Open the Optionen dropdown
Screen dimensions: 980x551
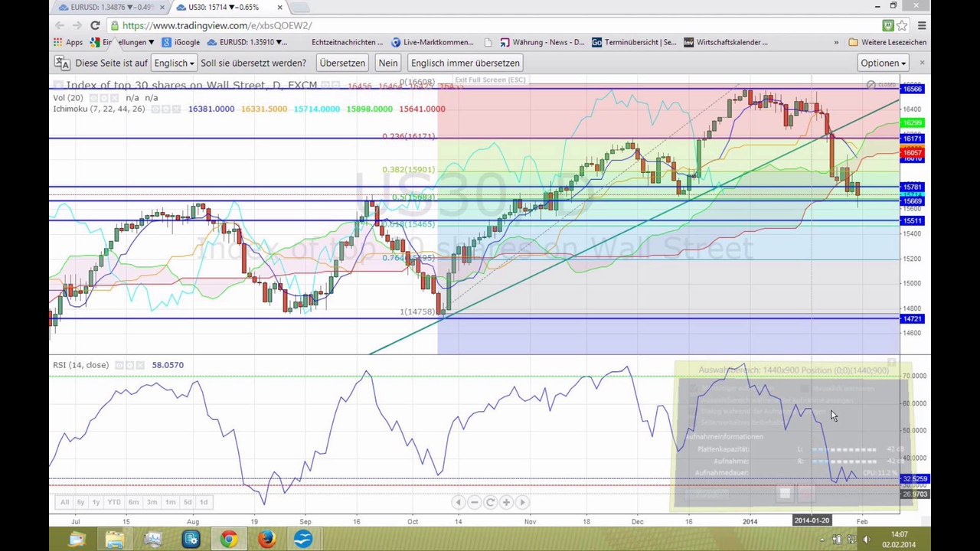pos(883,63)
